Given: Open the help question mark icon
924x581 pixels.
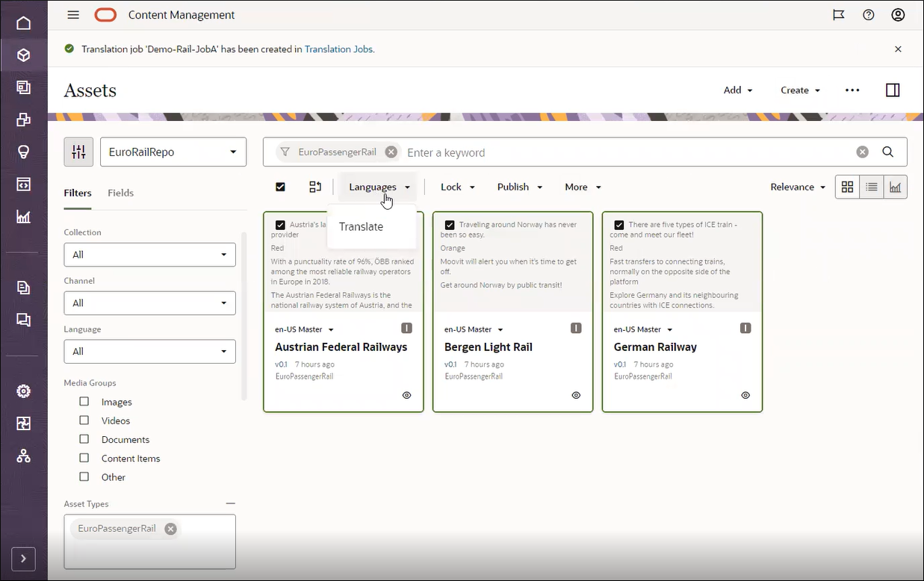Looking at the screenshot, I should pos(869,15).
